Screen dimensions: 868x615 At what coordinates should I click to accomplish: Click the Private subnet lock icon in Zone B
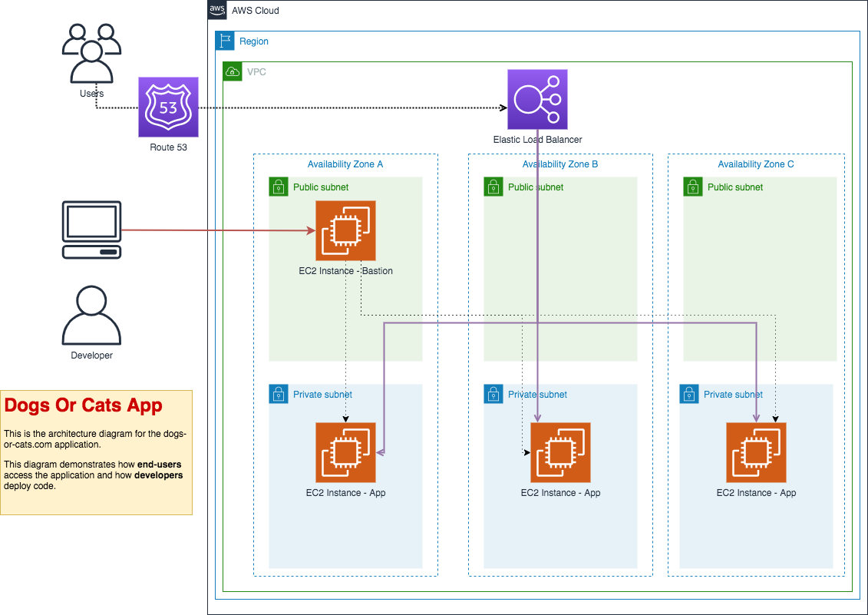tap(493, 394)
